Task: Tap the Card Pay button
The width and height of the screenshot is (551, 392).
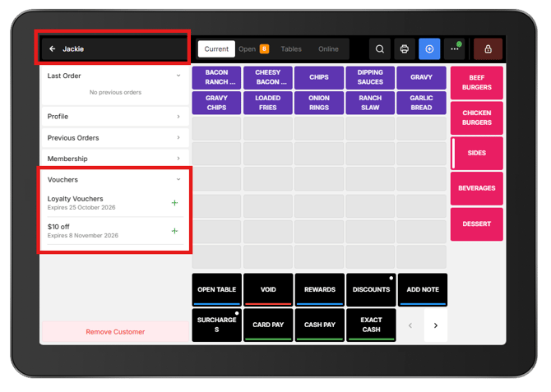Action: (x=268, y=325)
